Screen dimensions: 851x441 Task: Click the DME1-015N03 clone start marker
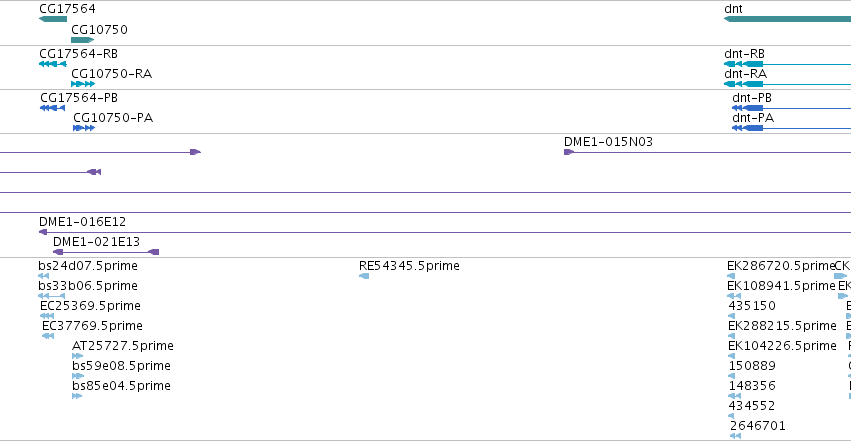569,152
